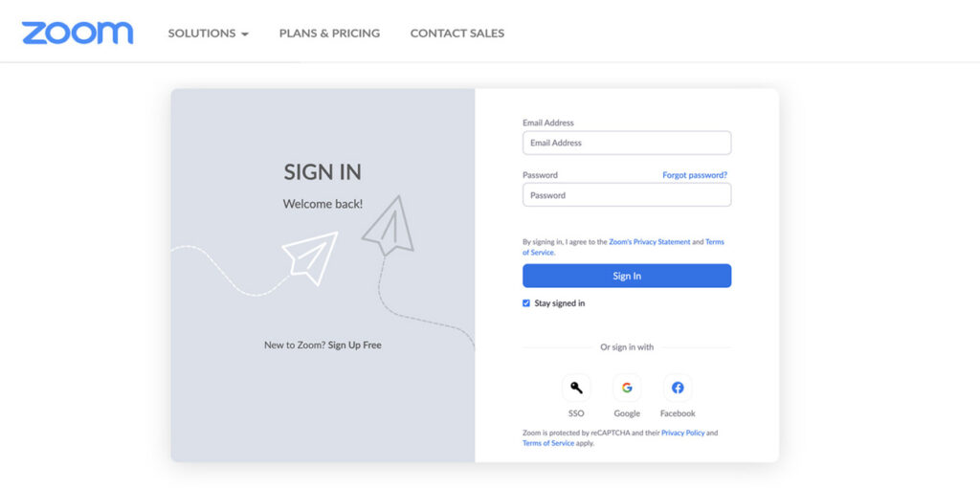The image size is (980, 490).
Task: Open the reCAPTCHA Terms of Service link
Action: (x=548, y=444)
